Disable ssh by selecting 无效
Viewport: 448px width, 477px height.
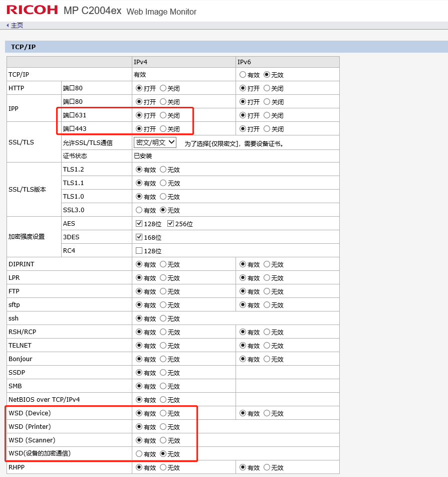pos(163,319)
